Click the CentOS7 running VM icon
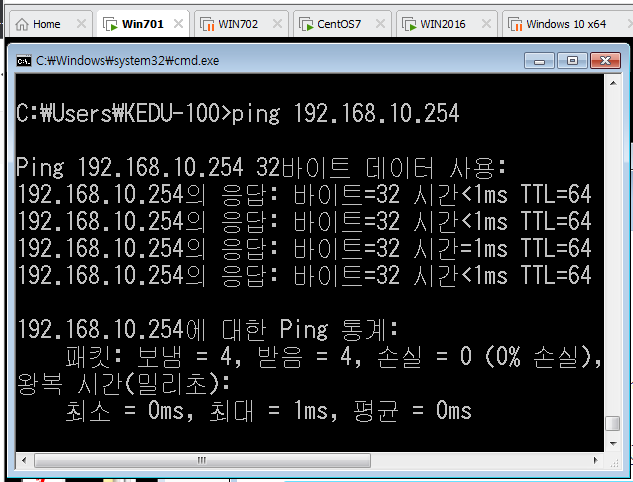This screenshot has width=633, height=482. pos(306,25)
